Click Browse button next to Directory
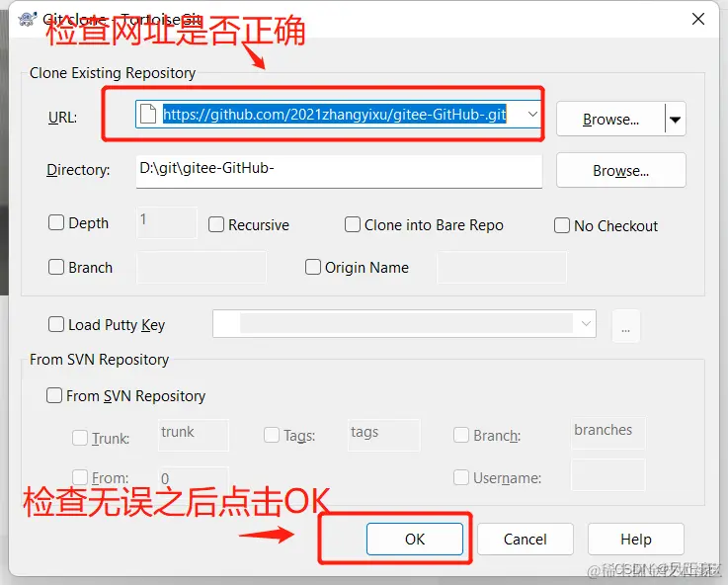Image resolution: width=728 pixels, height=585 pixels. [620, 170]
